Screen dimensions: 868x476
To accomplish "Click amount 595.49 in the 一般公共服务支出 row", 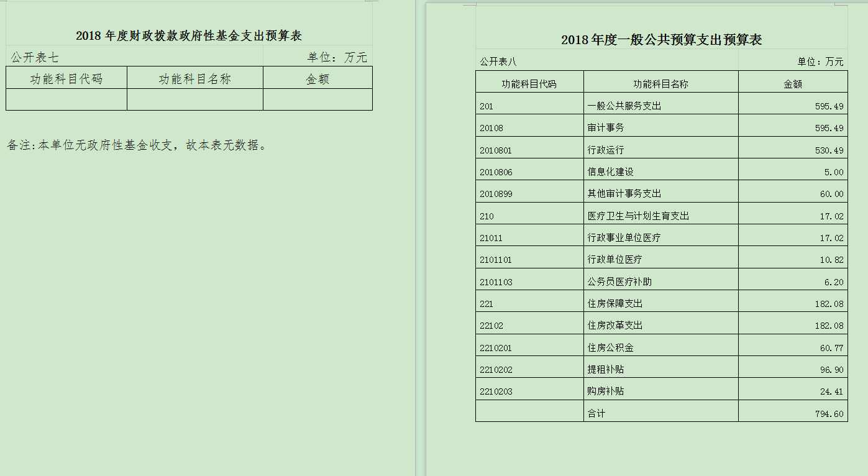I will (829, 106).
